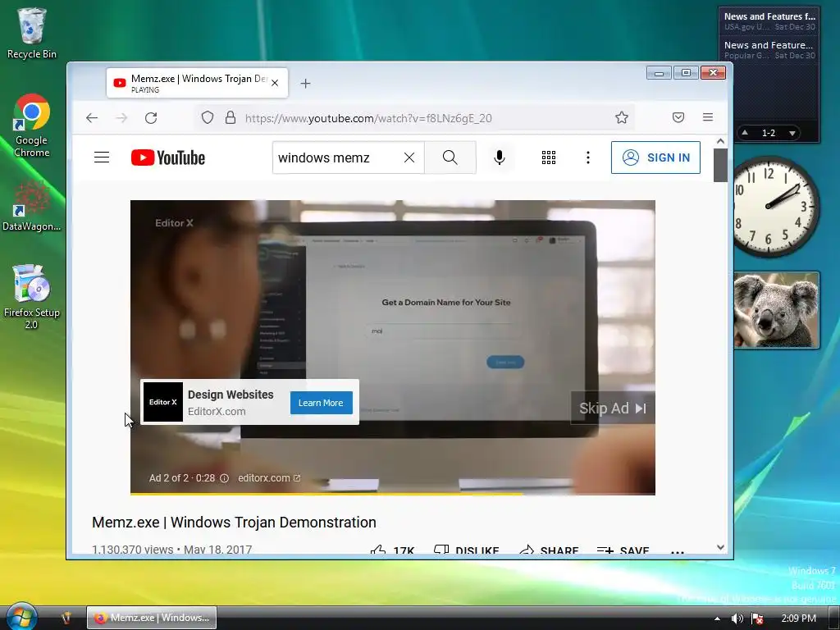Open the Firefox Setup 2.0 installer icon
840x630 pixels.
(32, 296)
